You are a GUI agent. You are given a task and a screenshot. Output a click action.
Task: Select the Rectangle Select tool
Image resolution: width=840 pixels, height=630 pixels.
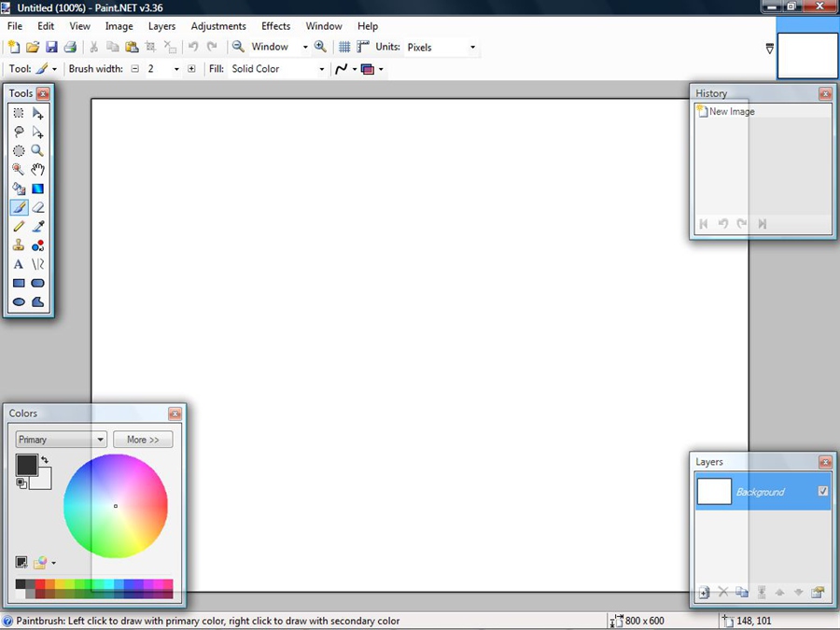19,113
